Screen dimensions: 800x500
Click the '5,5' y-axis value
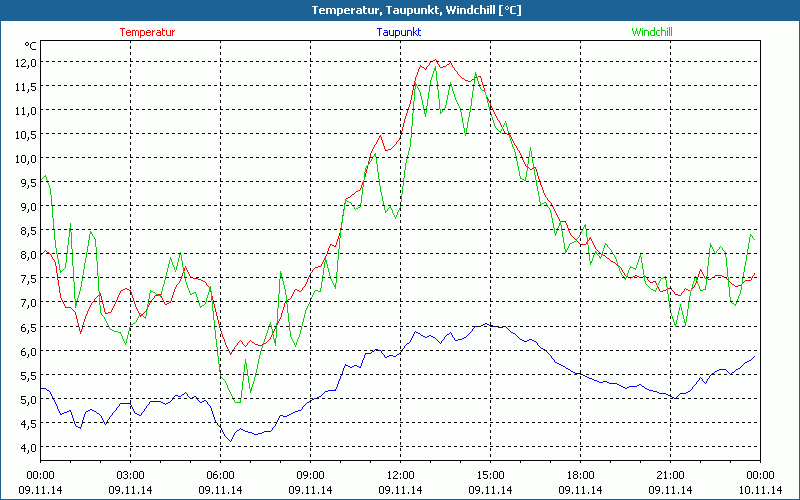pos(30,376)
